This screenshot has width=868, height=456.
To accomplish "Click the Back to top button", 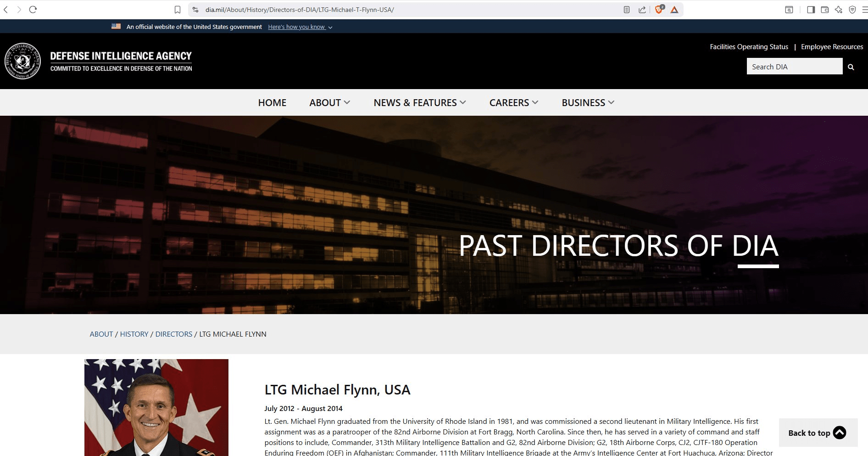I will [818, 433].
